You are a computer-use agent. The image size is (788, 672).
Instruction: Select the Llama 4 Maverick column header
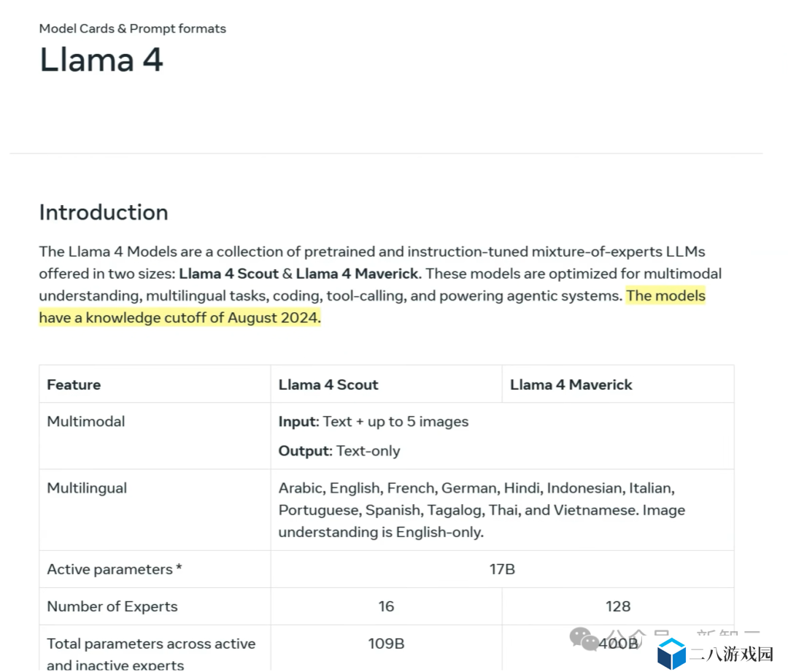(571, 385)
